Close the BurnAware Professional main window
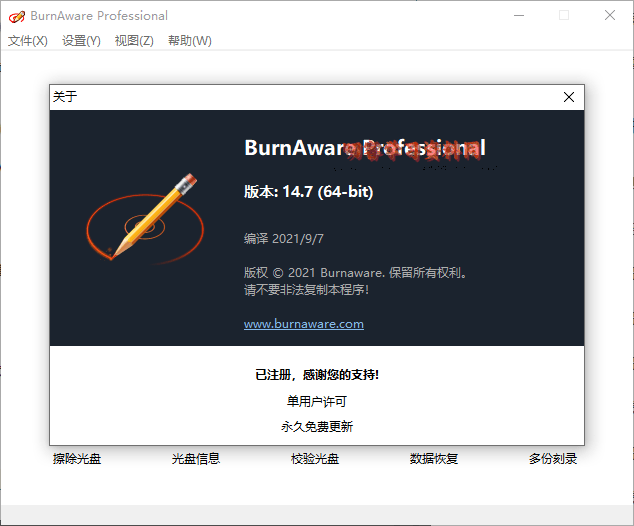This screenshot has height=526, width=634. pos(610,15)
